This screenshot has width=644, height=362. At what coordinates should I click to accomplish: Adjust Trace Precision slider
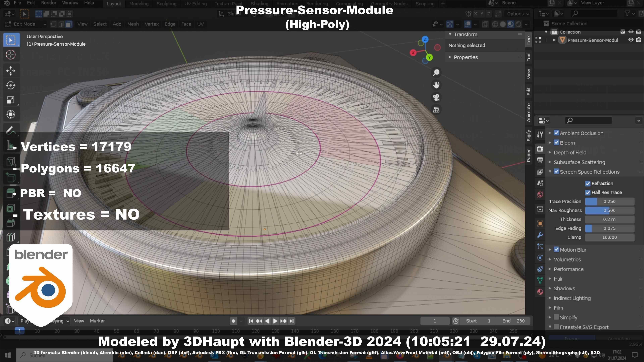(609, 201)
